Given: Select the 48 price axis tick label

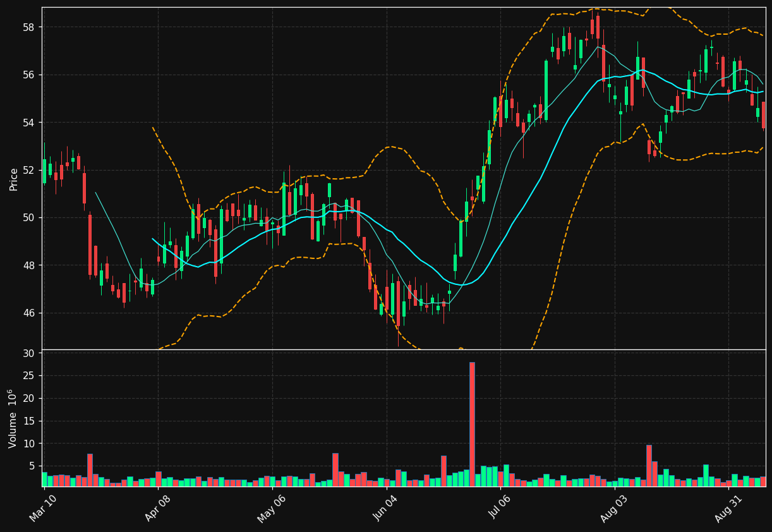Looking at the screenshot, I should coord(30,265).
